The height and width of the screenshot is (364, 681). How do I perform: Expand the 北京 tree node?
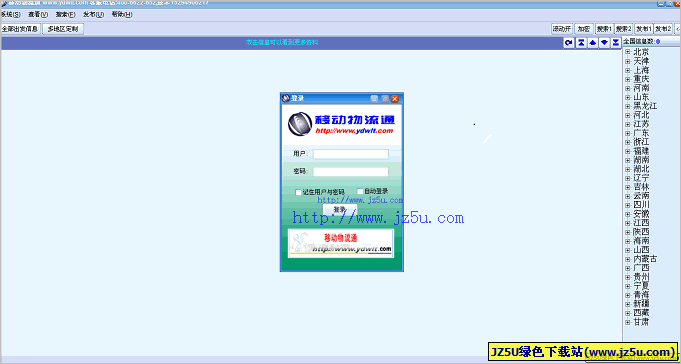click(627, 52)
